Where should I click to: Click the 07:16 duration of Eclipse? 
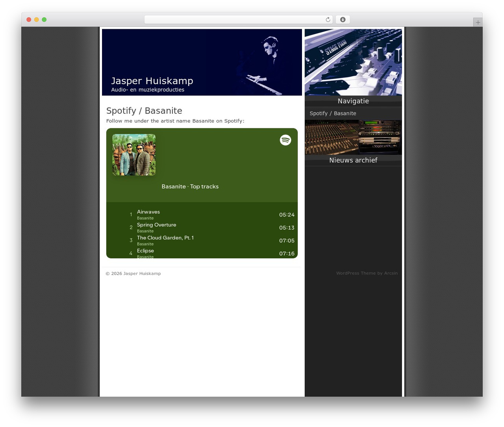coord(287,254)
